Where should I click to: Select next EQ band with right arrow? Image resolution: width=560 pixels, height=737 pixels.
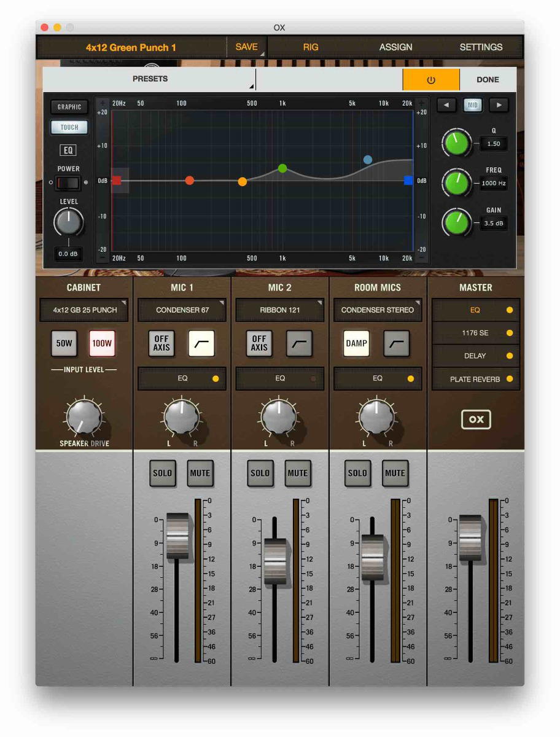pyautogui.click(x=499, y=105)
